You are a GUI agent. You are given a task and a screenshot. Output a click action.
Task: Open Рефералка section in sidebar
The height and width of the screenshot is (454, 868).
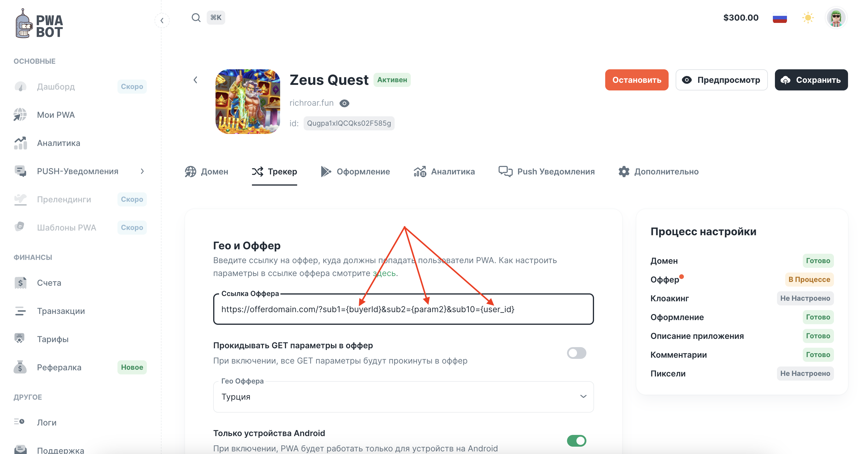coord(59,367)
